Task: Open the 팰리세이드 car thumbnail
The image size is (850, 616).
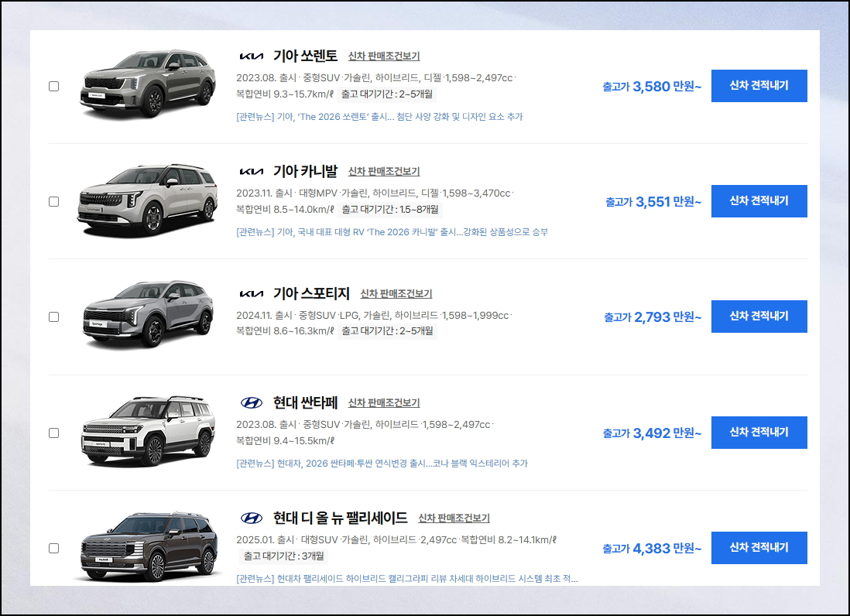Action: pos(149,546)
